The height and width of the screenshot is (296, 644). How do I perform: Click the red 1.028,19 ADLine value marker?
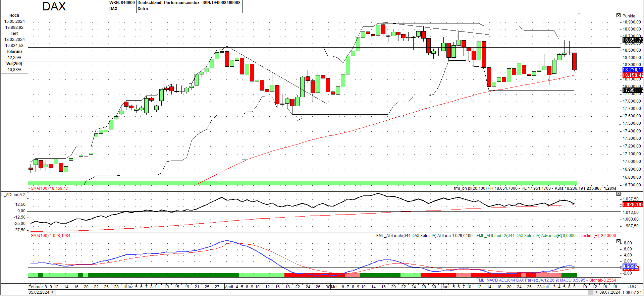(x=633, y=204)
